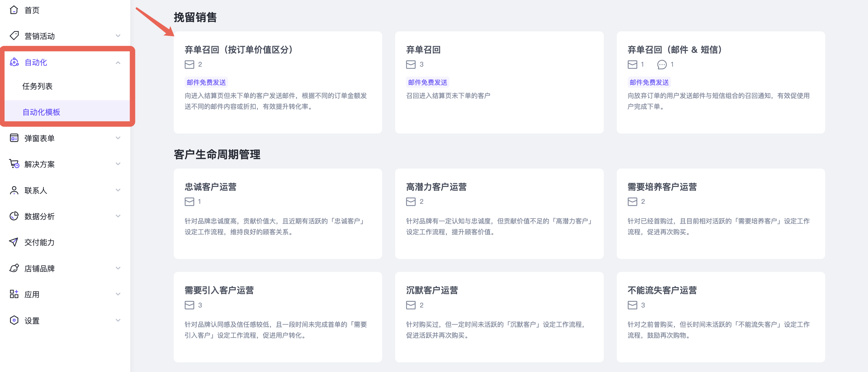868x372 pixels.
Task: Click the 数据分析 pie chart icon
Action: [x=14, y=216]
